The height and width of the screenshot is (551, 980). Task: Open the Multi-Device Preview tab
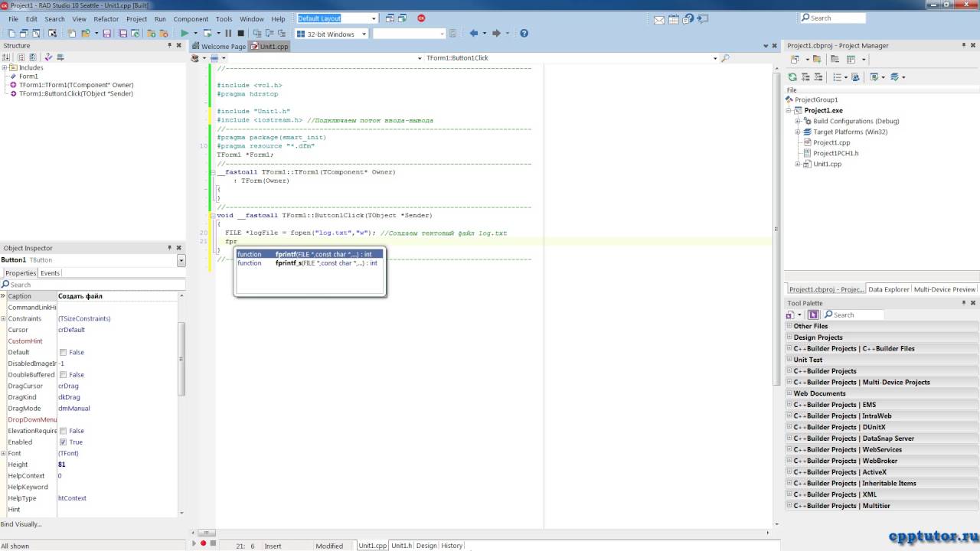945,289
